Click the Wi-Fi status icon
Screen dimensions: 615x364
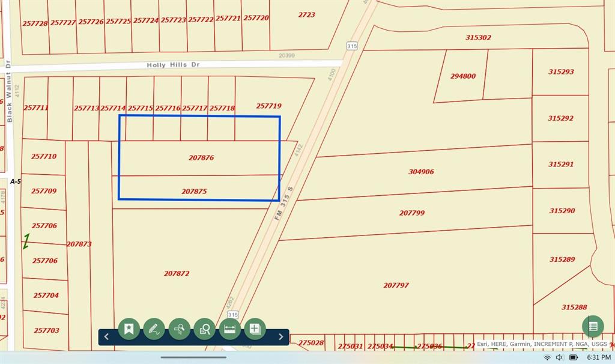(547, 357)
